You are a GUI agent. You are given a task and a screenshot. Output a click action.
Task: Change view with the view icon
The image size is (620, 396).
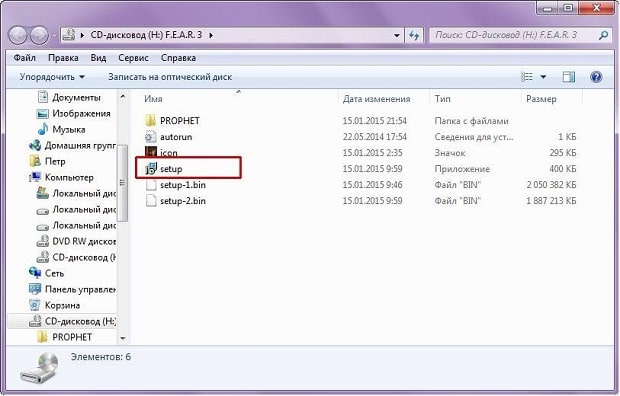pyautogui.click(x=527, y=77)
